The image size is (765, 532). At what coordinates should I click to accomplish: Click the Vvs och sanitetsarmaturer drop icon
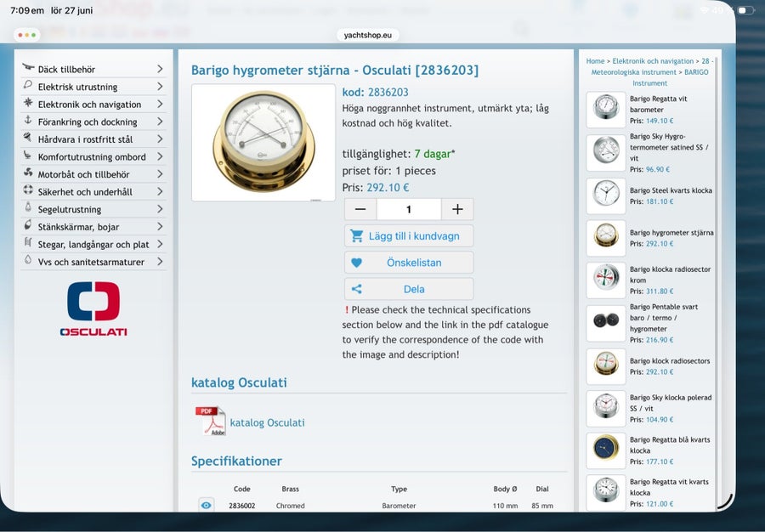(28, 260)
